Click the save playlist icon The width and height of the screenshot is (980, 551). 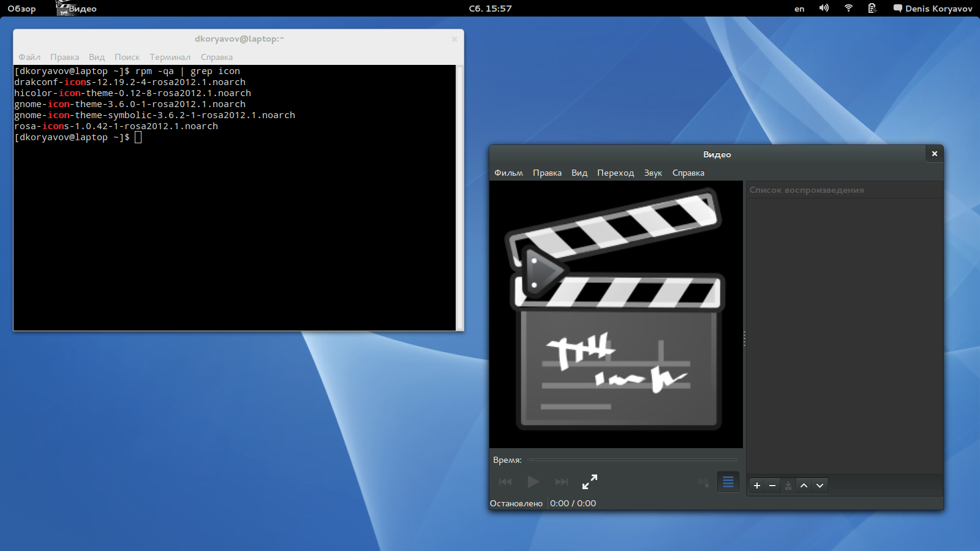(x=788, y=485)
